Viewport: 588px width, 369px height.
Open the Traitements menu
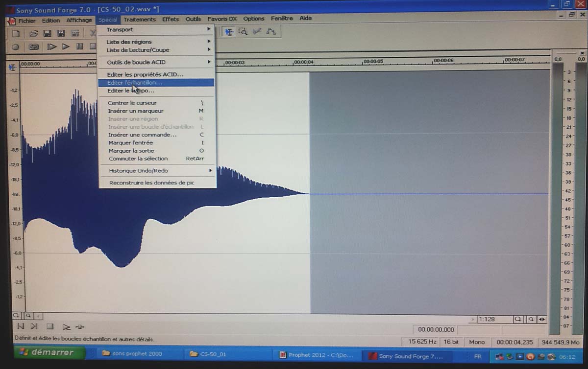[140, 20]
